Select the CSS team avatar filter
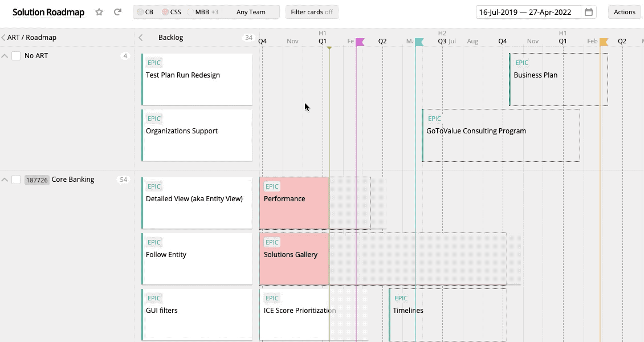The width and height of the screenshot is (644, 342). (170, 11)
